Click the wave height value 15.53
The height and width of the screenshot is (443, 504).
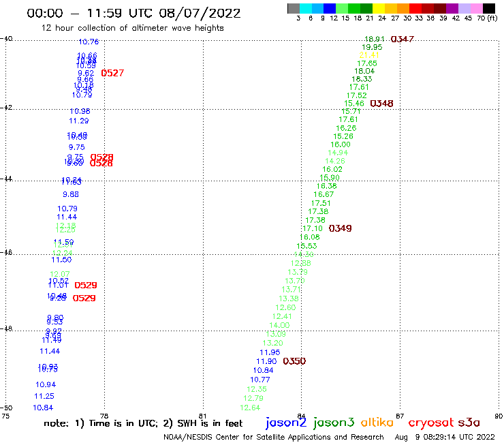click(x=306, y=246)
